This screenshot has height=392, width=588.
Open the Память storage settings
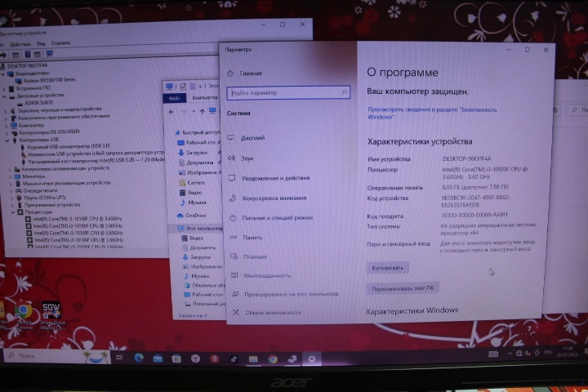pyautogui.click(x=246, y=238)
